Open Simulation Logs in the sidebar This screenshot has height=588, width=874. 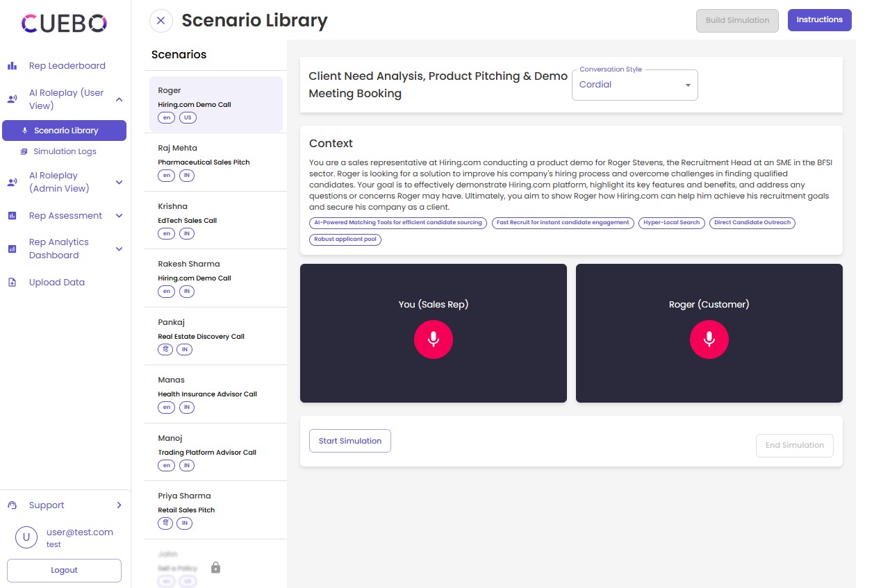click(65, 151)
